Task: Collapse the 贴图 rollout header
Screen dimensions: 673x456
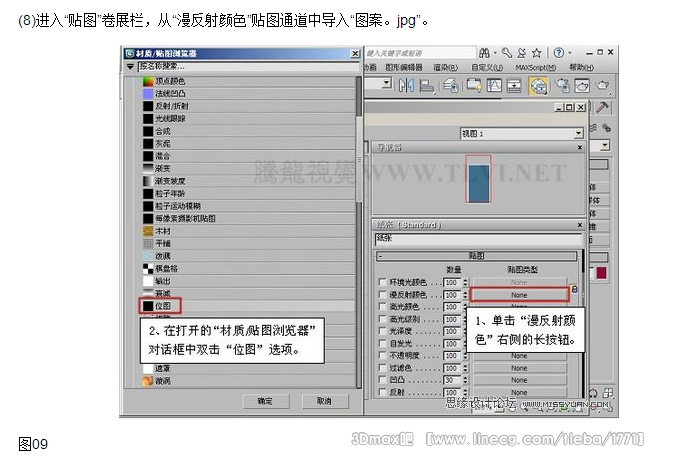Action: (476, 257)
